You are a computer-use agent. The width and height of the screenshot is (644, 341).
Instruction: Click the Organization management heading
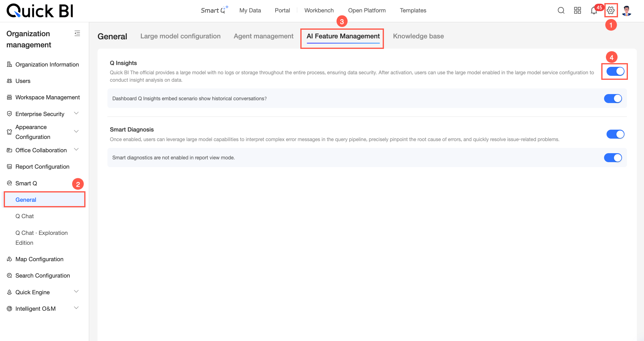[x=29, y=39]
